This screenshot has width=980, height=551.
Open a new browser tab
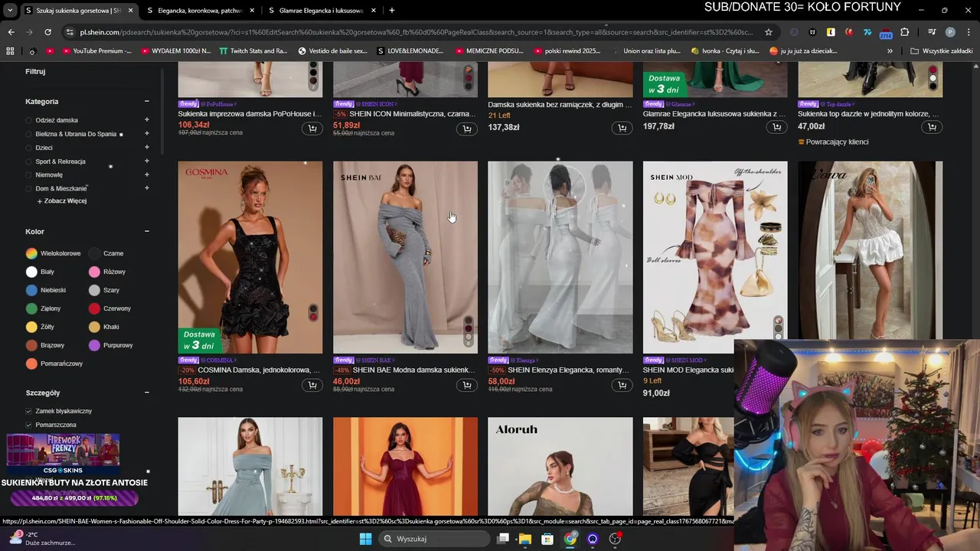coord(391,11)
